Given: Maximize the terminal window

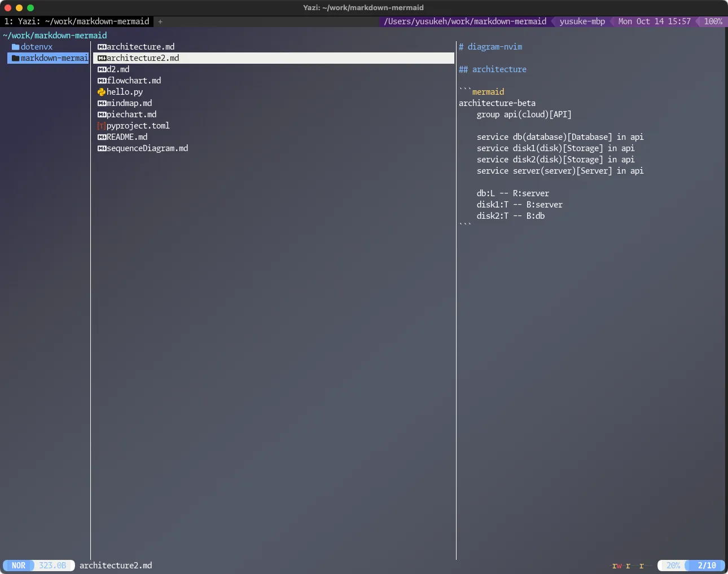Looking at the screenshot, I should point(30,8).
